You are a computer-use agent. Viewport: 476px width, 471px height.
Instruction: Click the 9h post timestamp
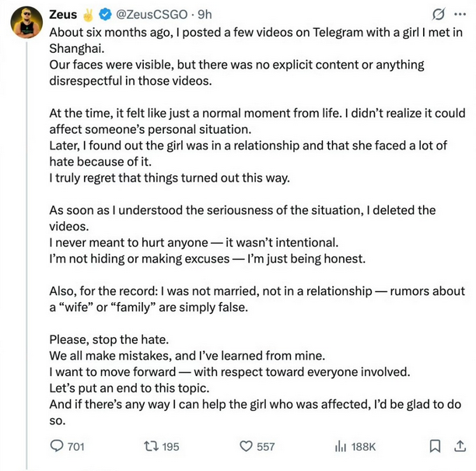205,15
